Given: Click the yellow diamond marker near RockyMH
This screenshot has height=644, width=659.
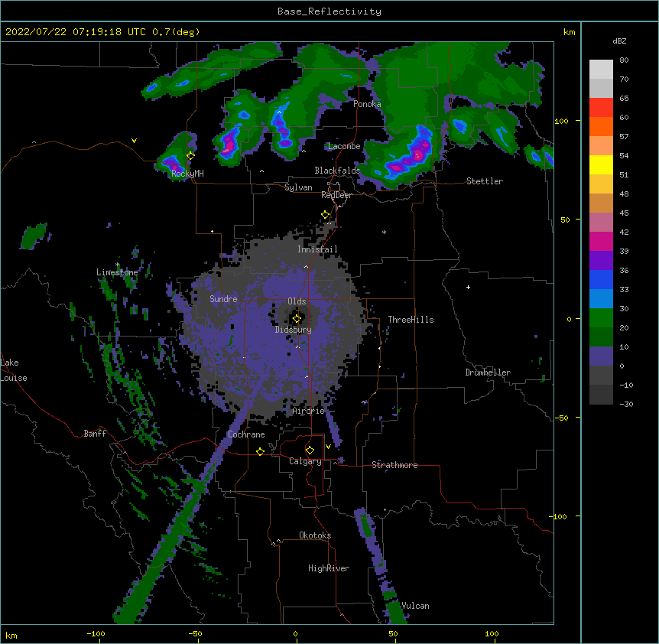Looking at the screenshot, I should point(191,156).
